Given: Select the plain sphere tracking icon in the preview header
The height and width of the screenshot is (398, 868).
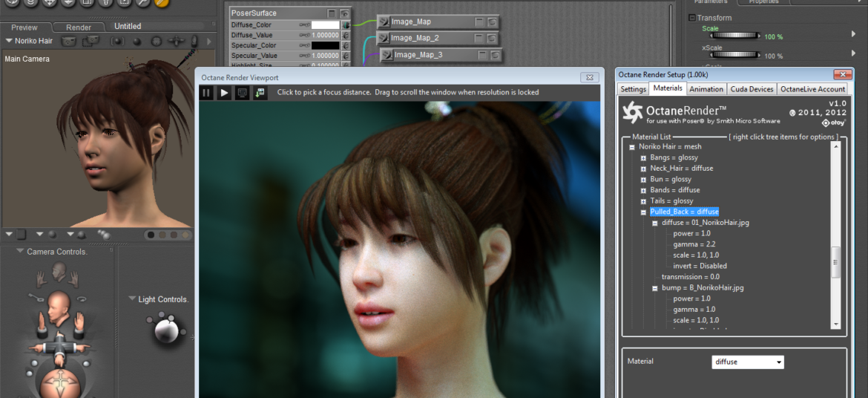Looking at the screenshot, I should (x=138, y=41).
